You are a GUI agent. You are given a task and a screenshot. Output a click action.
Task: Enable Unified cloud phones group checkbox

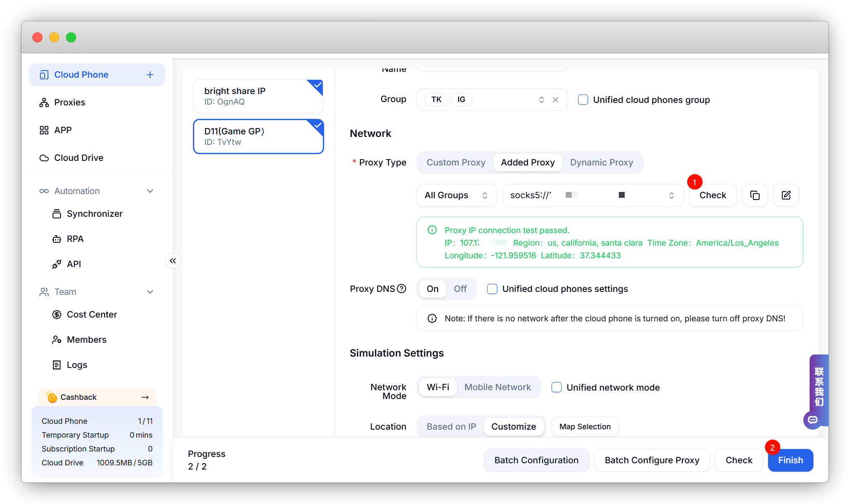coord(583,100)
